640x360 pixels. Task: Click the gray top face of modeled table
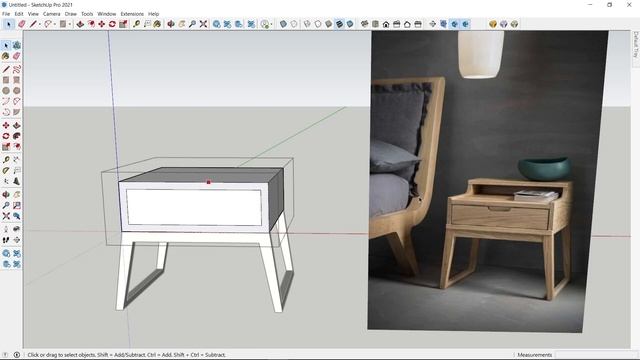[200, 175]
